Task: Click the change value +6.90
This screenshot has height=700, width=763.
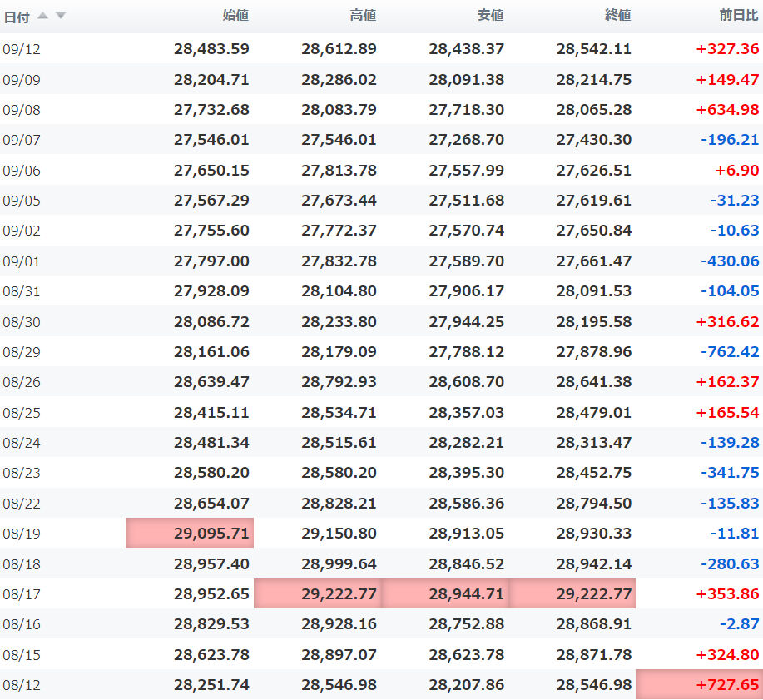Action: click(736, 171)
